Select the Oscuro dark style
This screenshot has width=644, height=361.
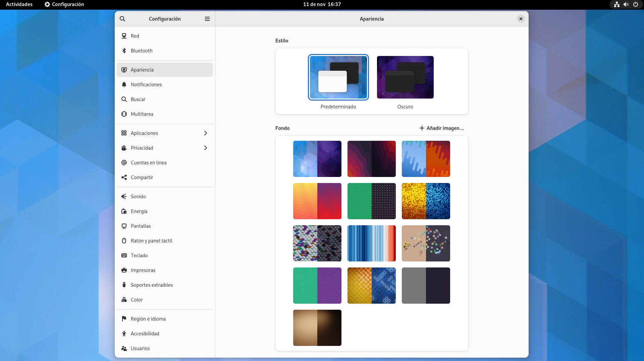[405, 77]
